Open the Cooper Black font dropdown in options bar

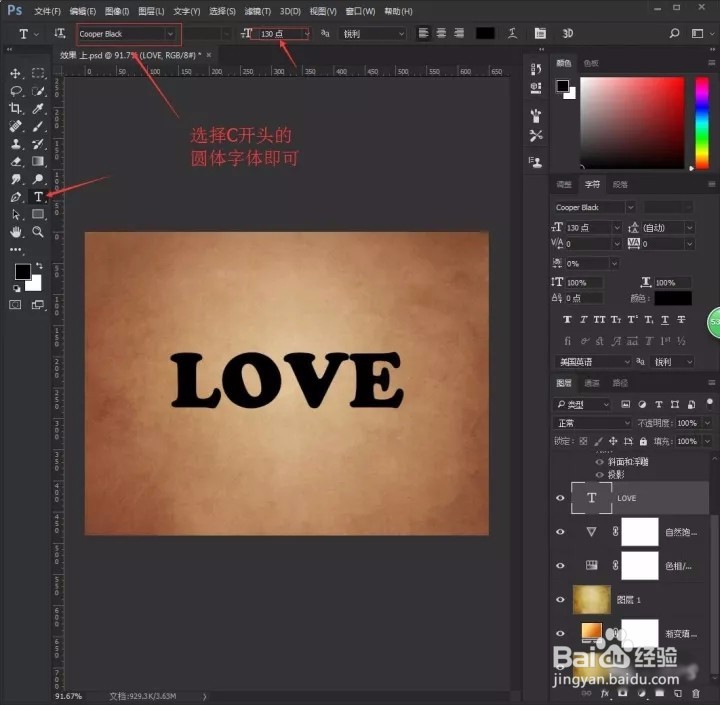click(170, 34)
